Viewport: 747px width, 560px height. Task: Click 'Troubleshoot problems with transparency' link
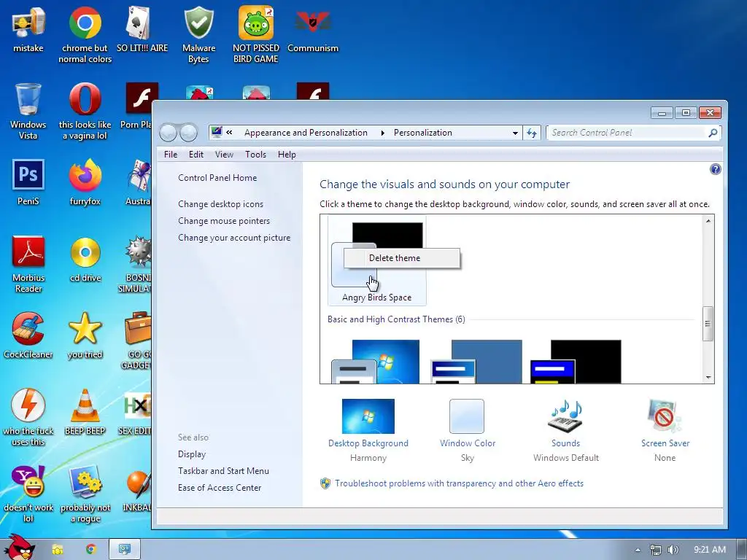coord(459,483)
